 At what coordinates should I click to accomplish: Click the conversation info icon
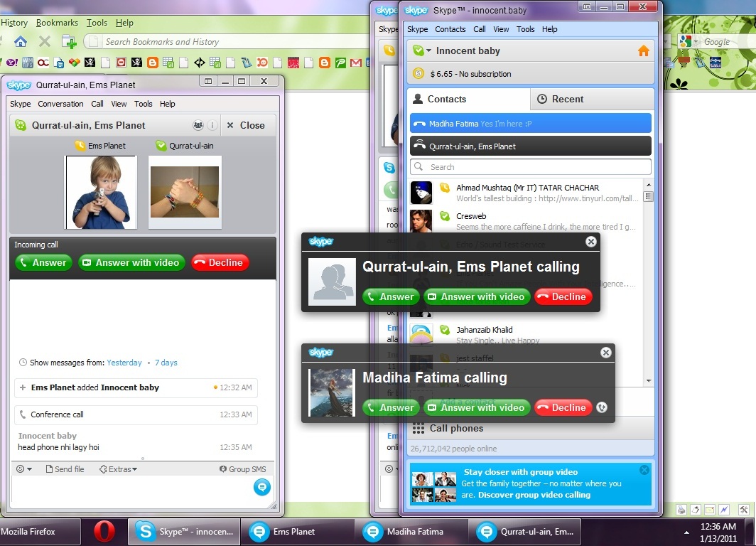[x=212, y=125]
